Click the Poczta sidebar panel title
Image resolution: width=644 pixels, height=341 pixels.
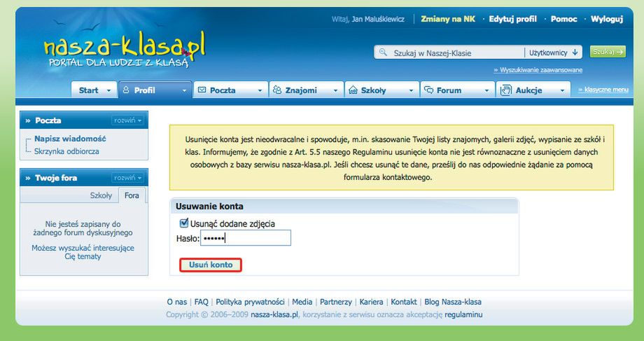[48, 120]
